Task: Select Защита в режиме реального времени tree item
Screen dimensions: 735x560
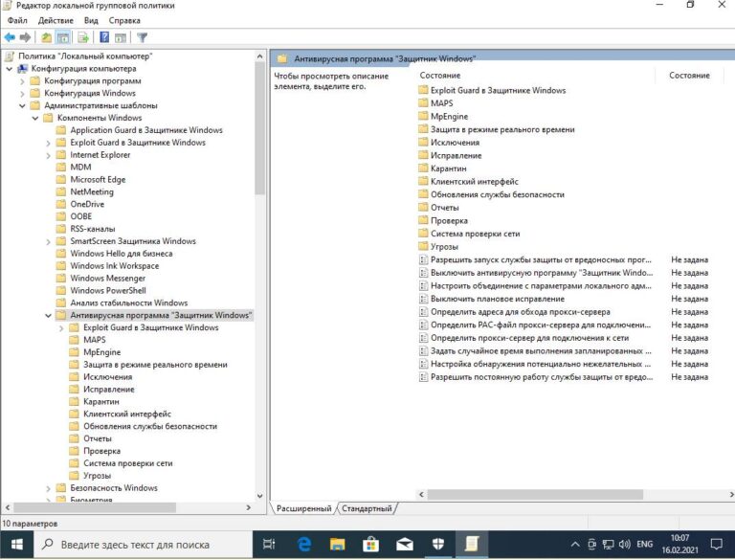Action: pos(155,365)
